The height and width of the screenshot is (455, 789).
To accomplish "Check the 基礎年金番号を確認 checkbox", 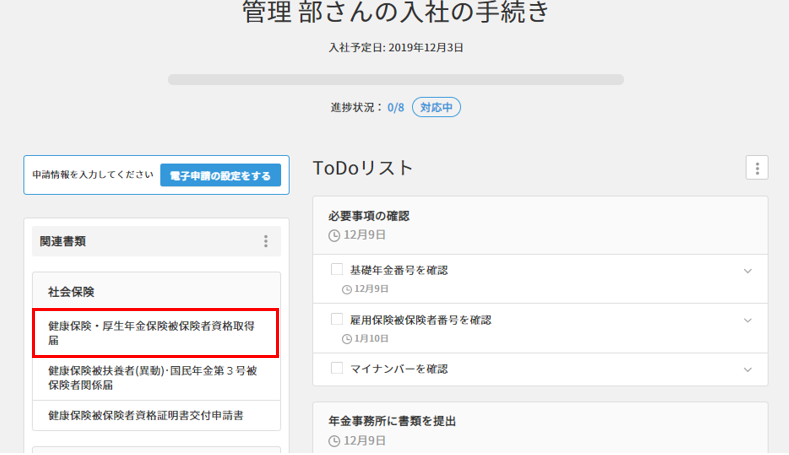I will click(336, 270).
